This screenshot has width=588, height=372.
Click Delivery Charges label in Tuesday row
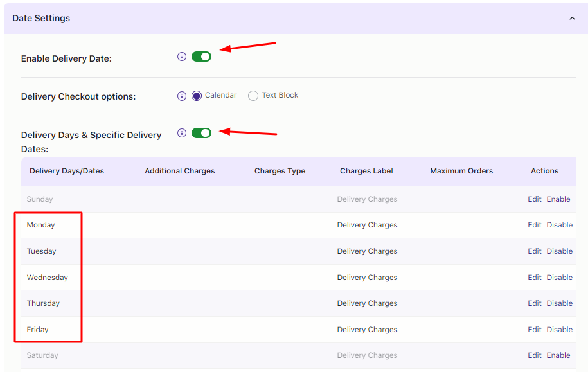coord(367,251)
